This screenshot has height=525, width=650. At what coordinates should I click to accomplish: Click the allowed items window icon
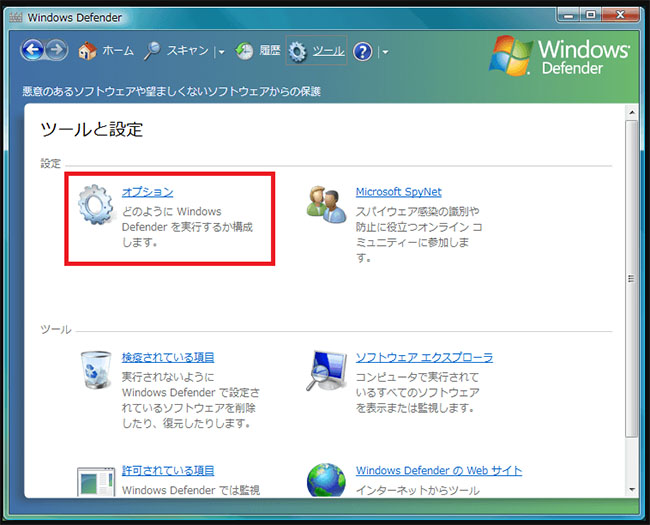click(x=96, y=481)
